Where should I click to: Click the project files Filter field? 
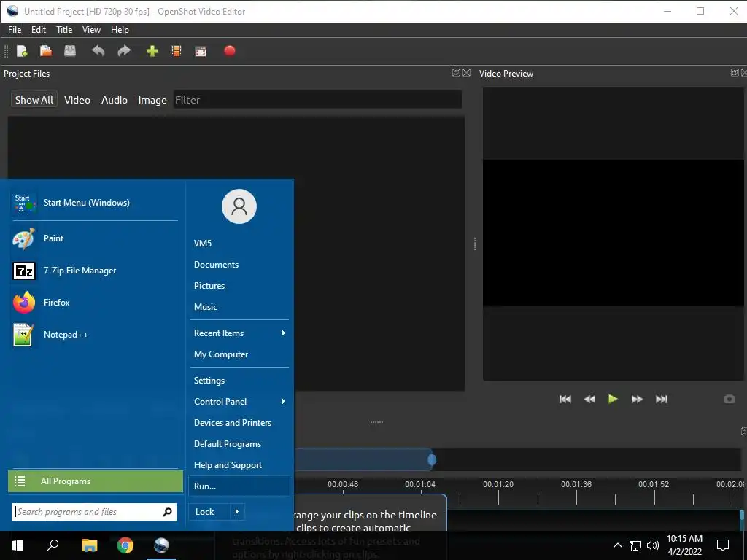(x=318, y=99)
